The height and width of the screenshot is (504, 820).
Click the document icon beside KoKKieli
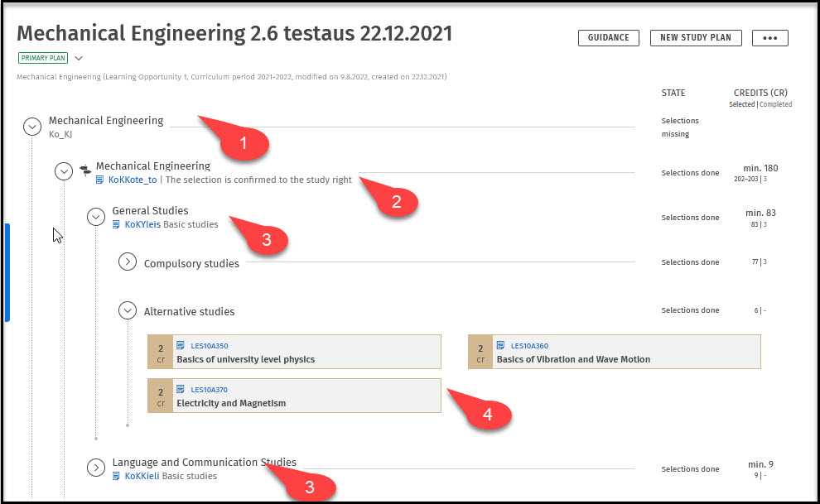[x=117, y=476]
